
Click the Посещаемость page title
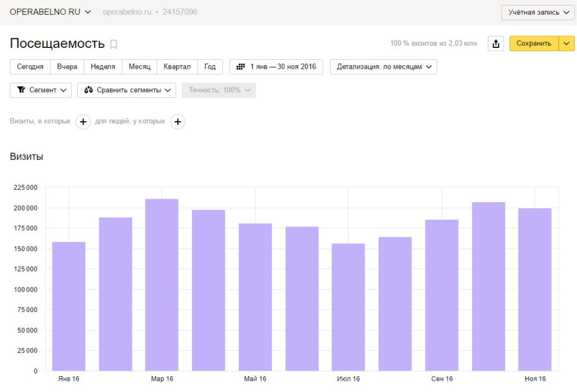57,43
